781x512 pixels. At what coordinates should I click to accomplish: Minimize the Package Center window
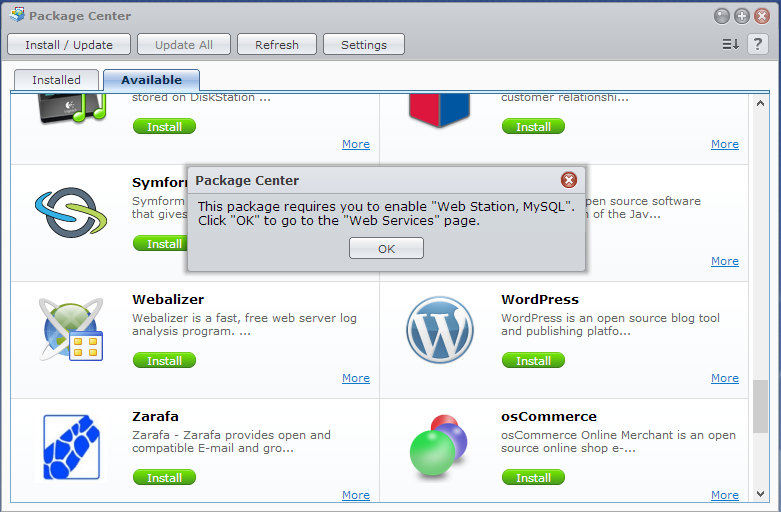(x=721, y=16)
